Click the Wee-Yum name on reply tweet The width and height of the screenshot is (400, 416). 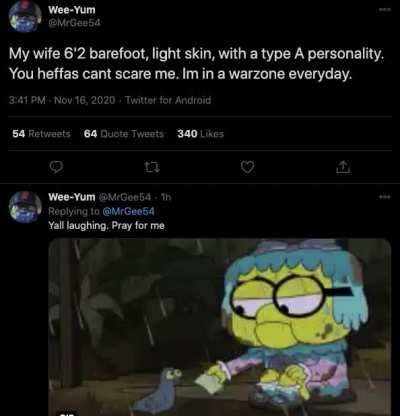click(x=72, y=197)
